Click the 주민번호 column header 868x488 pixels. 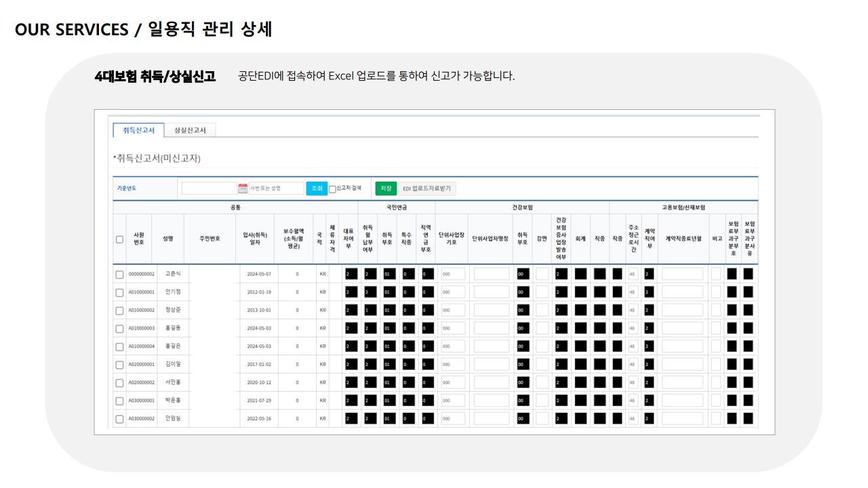(x=210, y=239)
